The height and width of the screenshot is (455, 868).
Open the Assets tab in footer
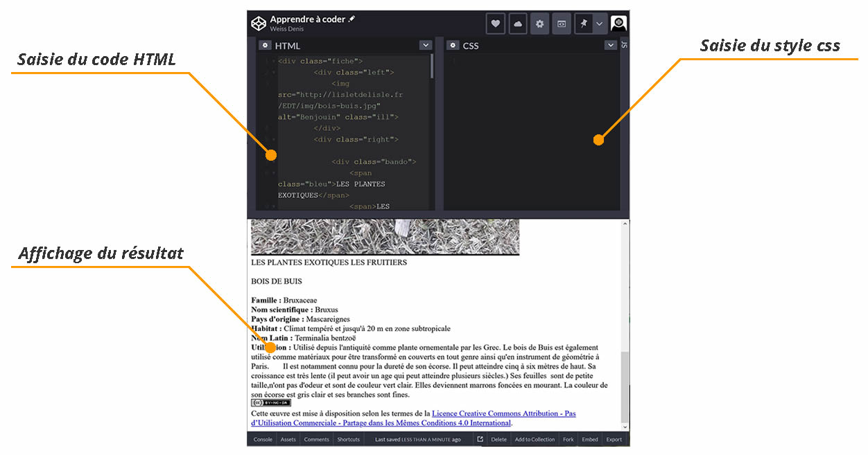pyautogui.click(x=288, y=440)
